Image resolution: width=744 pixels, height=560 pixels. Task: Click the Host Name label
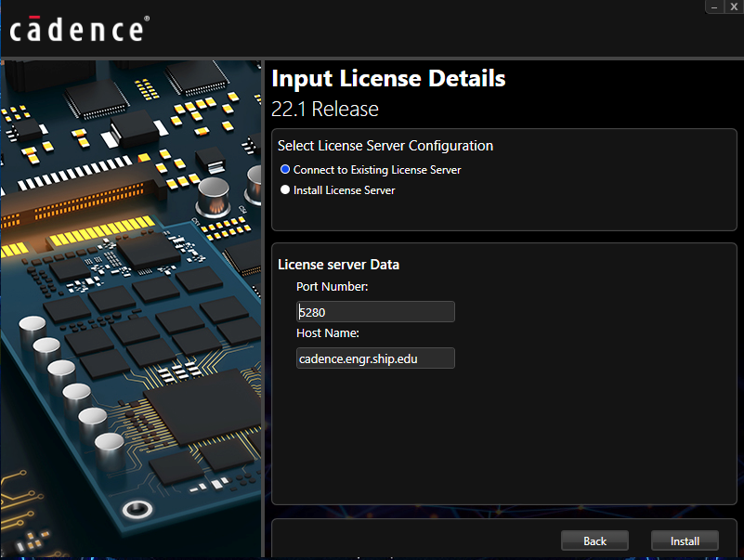(328, 333)
